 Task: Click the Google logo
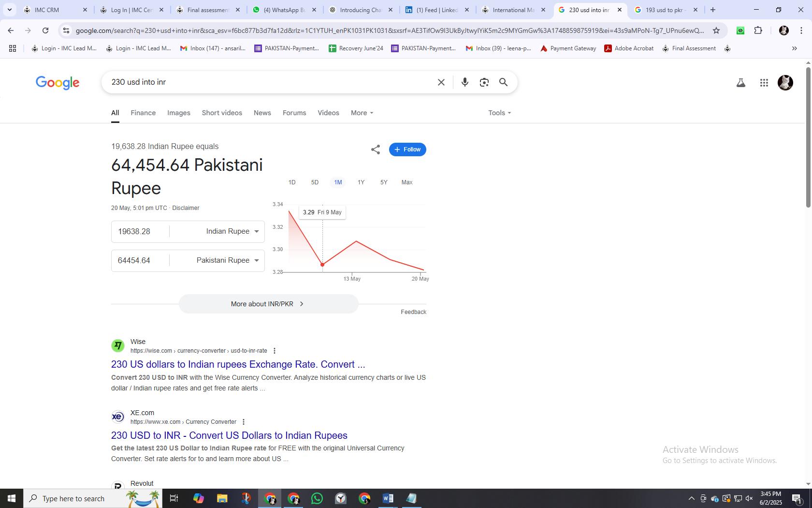point(58,83)
